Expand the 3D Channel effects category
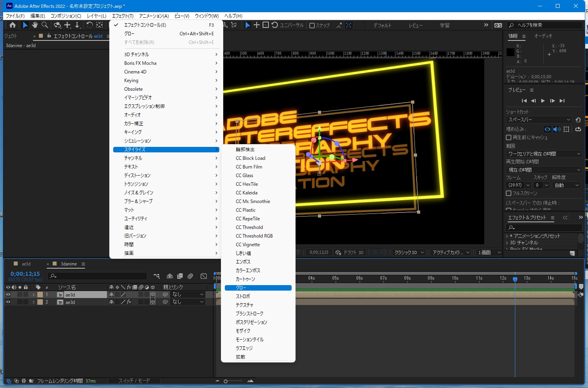 tap(507, 243)
